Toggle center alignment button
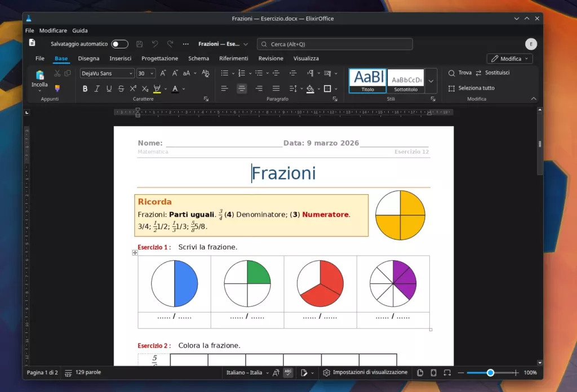 tap(242, 88)
